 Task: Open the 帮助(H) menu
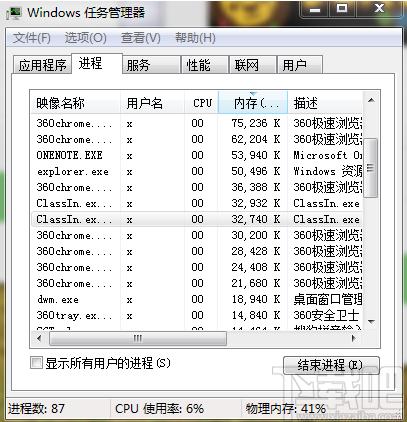coord(195,38)
